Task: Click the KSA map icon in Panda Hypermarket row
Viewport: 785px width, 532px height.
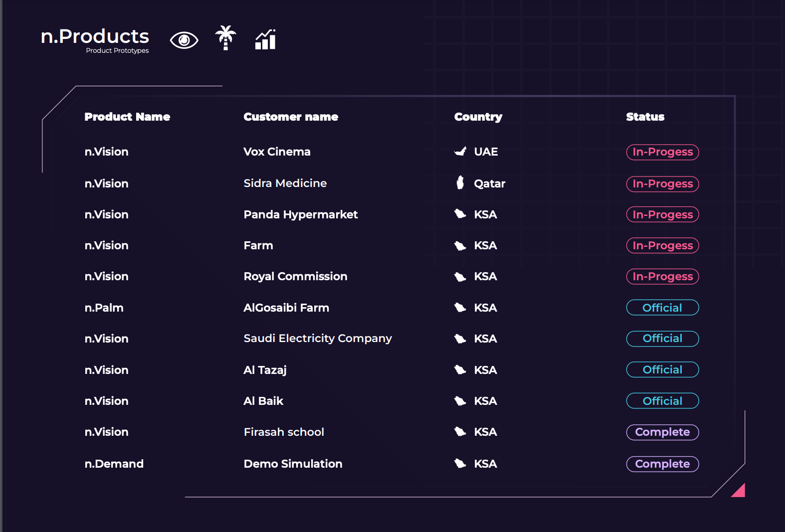Action: tap(460, 214)
